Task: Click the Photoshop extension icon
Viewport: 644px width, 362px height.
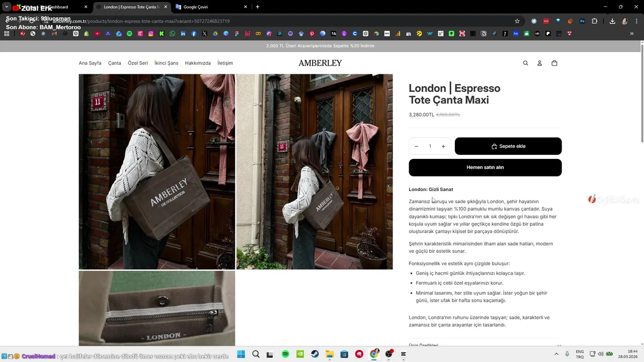Action: 582,21
